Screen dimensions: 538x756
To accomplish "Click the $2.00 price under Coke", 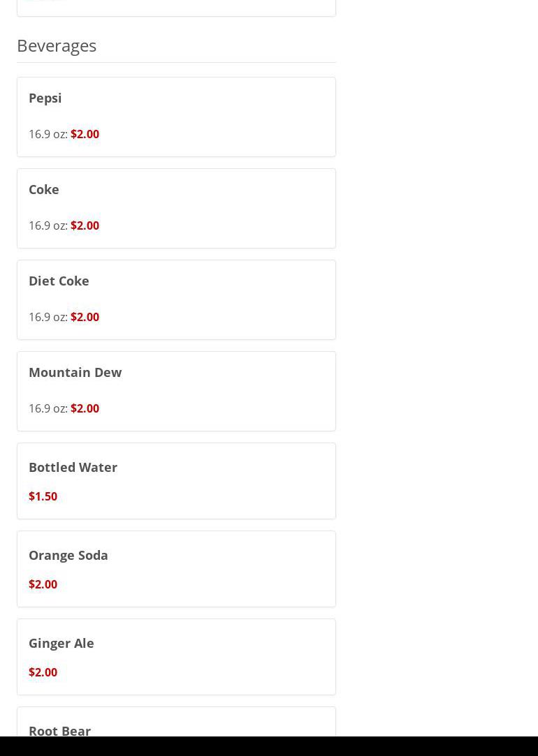I will pos(85,225).
